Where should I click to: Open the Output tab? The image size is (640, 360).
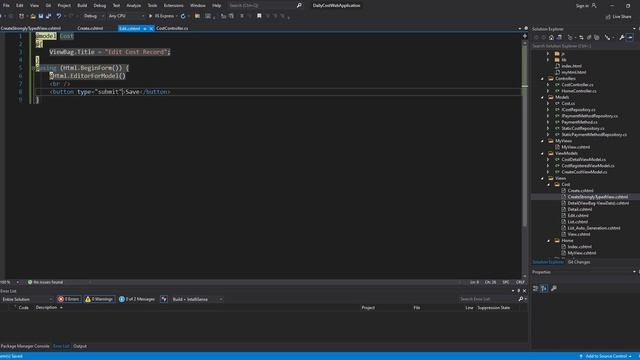(80, 346)
